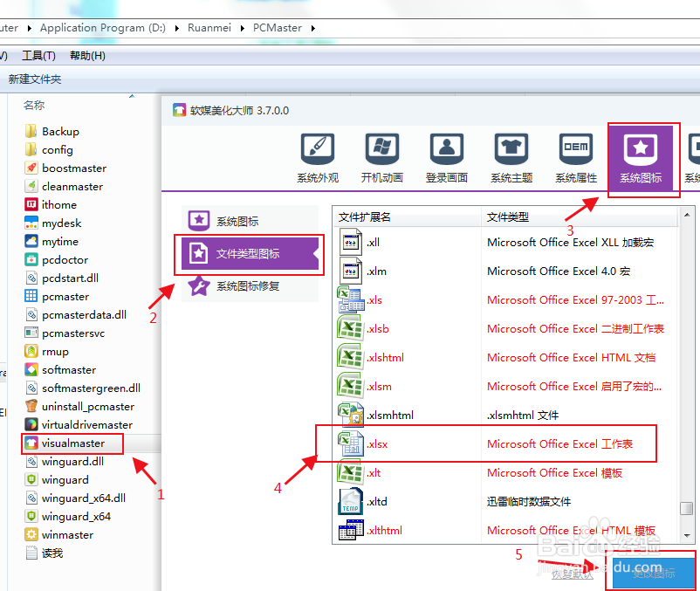Open the 系统外观 appearance section

(x=318, y=159)
